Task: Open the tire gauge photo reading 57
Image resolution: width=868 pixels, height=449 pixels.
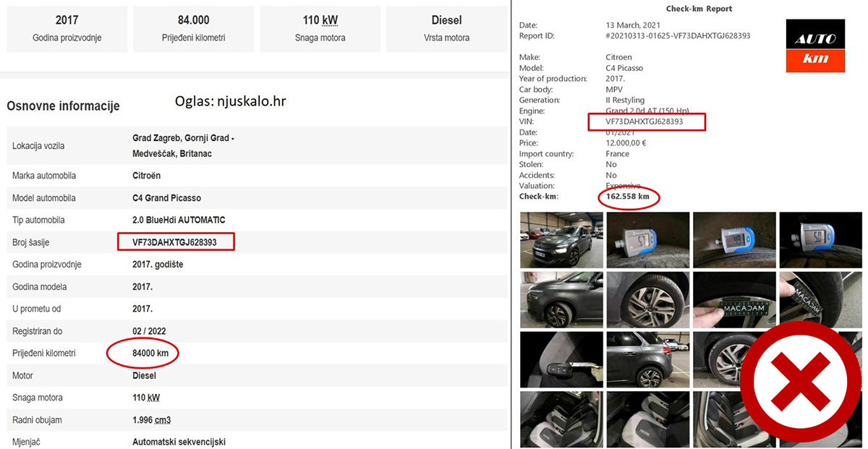Action: pos(647,239)
